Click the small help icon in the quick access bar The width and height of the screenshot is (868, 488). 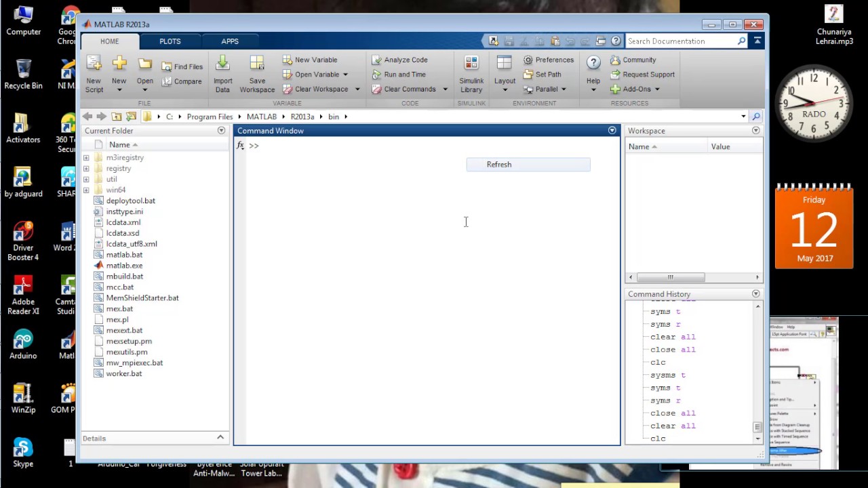tap(616, 41)
